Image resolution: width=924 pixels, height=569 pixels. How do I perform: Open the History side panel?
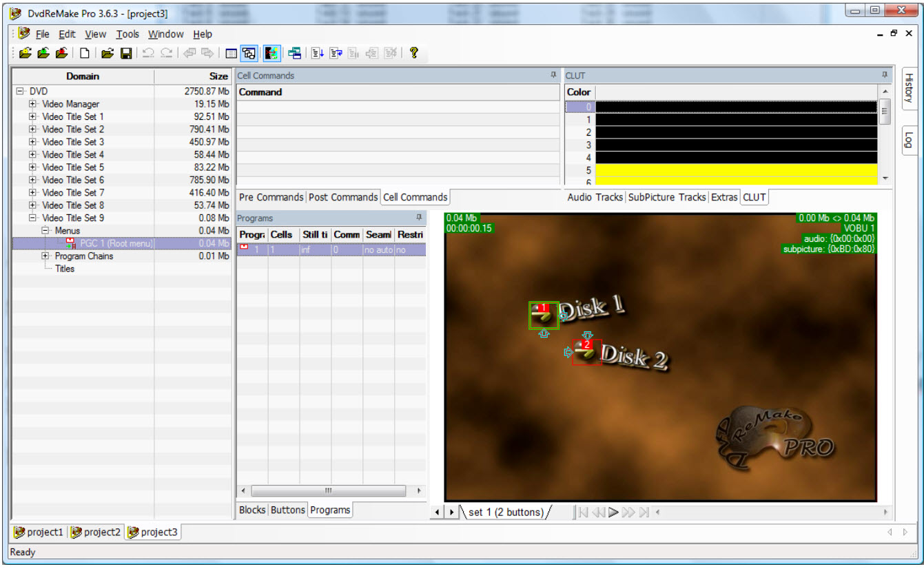(908, 88)
